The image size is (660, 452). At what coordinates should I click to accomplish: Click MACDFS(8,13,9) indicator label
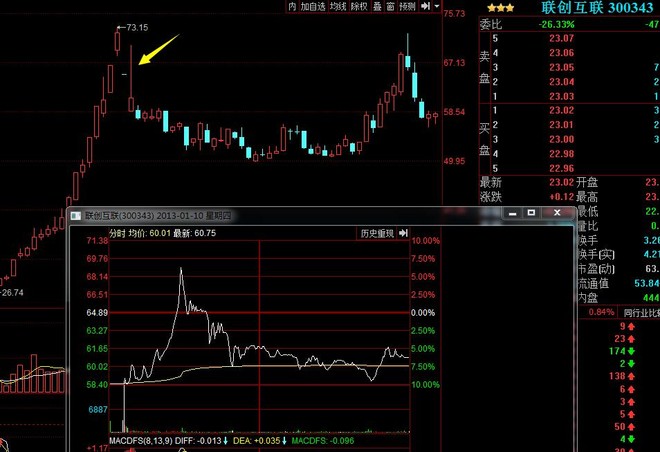[x=141, y=441]
